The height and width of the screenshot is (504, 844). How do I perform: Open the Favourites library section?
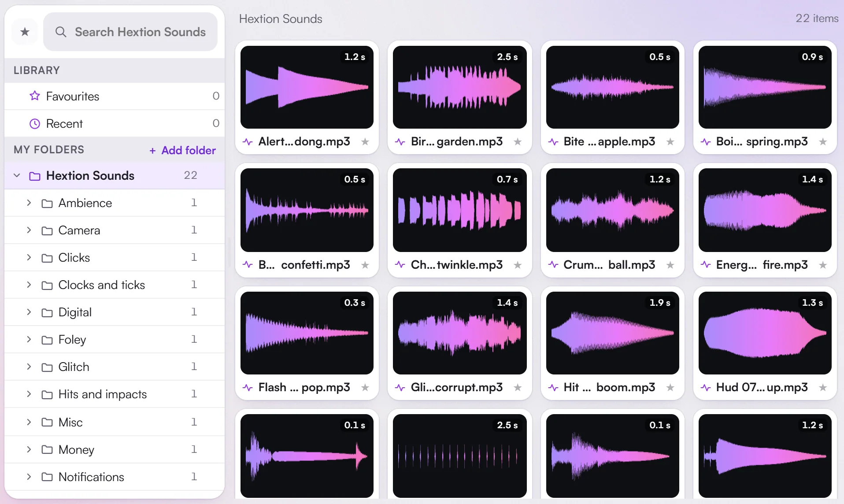click(115, 96)
